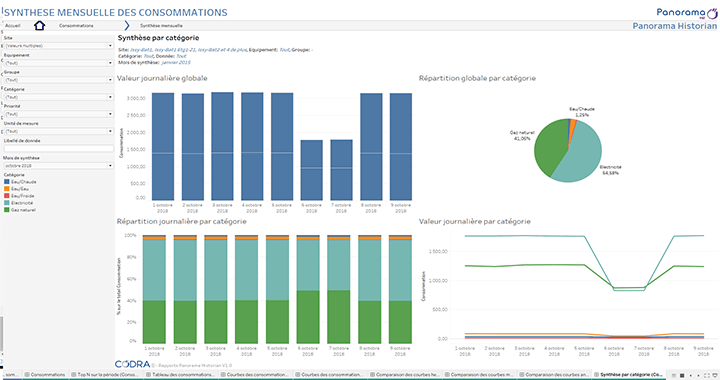Open the Groupe filter dropdown
This screenshot has height=380, width=720.
tap(58, 80)
